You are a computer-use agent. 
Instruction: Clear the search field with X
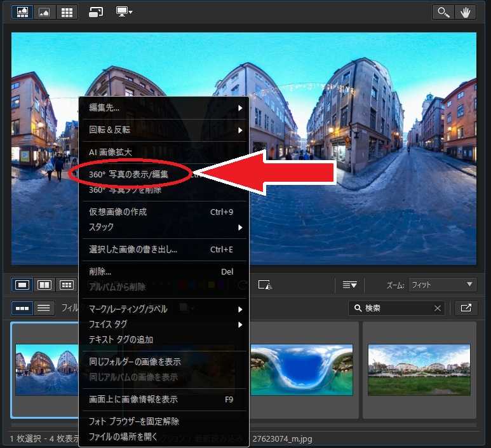click(x=438, y=309)
